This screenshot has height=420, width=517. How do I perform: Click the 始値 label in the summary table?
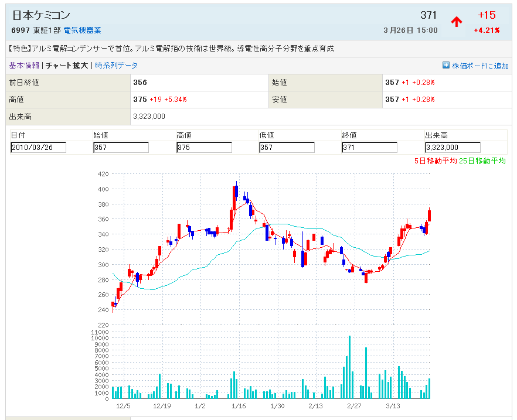click(279, 83)
